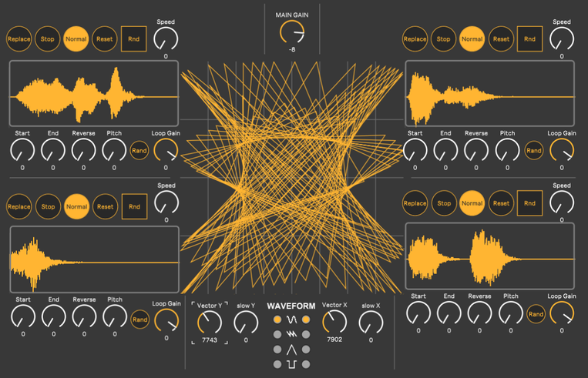Click the Start knob in top-left sampler
This screenshot has height=378, width=588.
point(22,151)
